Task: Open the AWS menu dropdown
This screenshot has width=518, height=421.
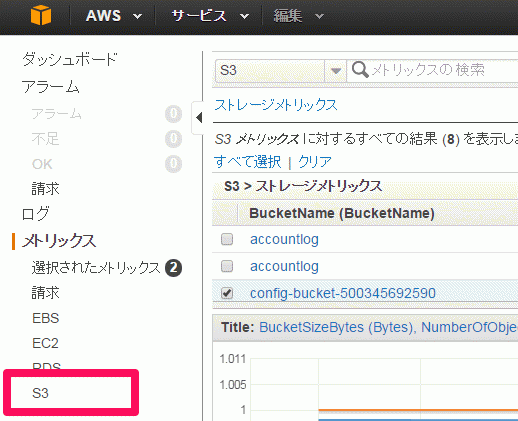Action: click(x=114, y=16)
